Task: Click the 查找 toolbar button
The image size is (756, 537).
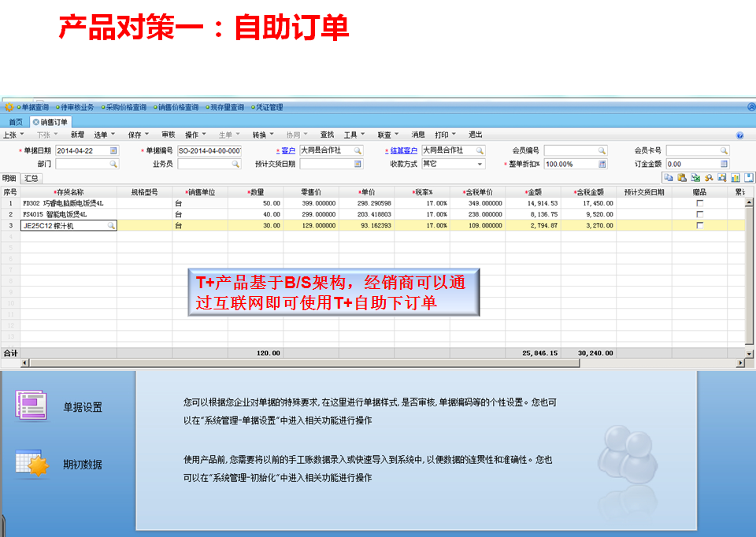Action: pos(328,135)
